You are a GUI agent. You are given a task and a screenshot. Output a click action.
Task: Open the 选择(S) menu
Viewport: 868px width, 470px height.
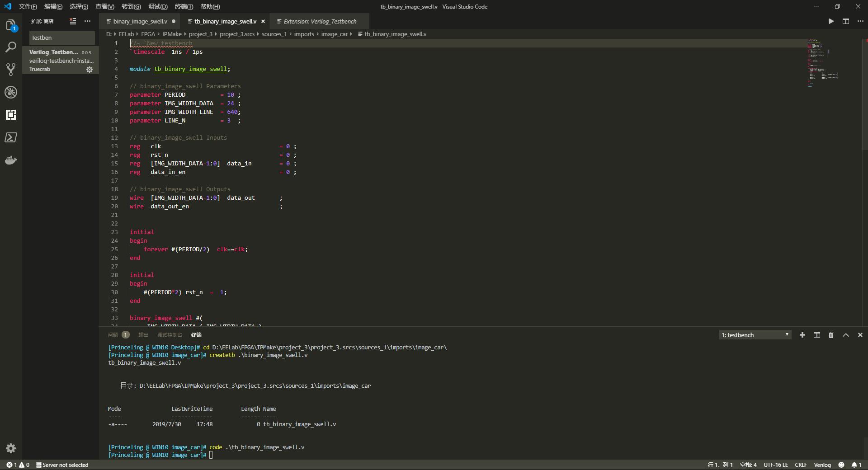pyautogui.click(x=79, y=6)
